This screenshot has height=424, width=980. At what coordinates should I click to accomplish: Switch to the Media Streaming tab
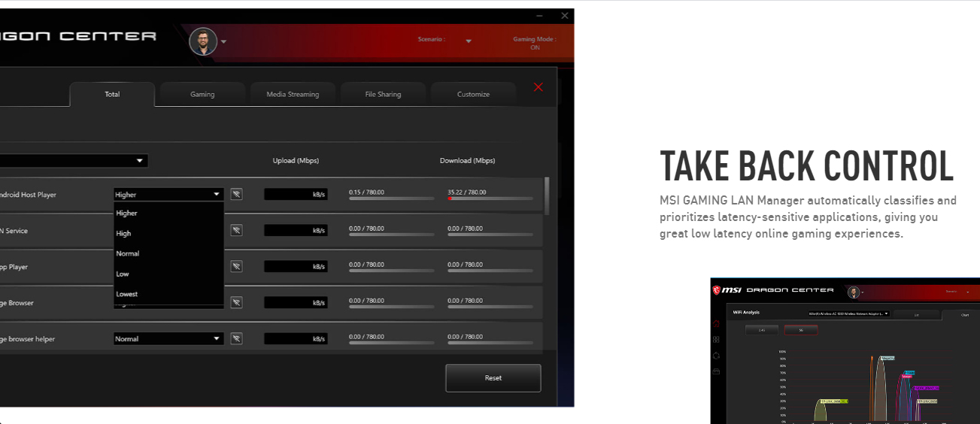(293, 95)
